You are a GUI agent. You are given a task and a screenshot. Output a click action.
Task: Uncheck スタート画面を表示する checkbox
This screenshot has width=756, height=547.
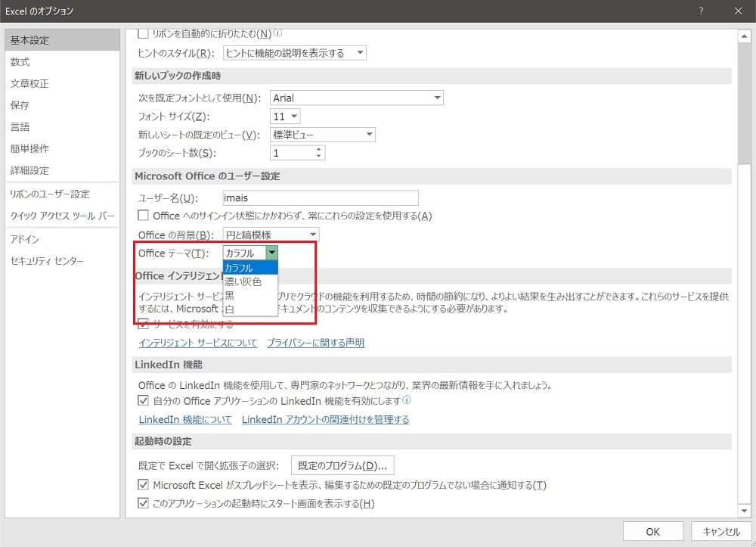144,503
